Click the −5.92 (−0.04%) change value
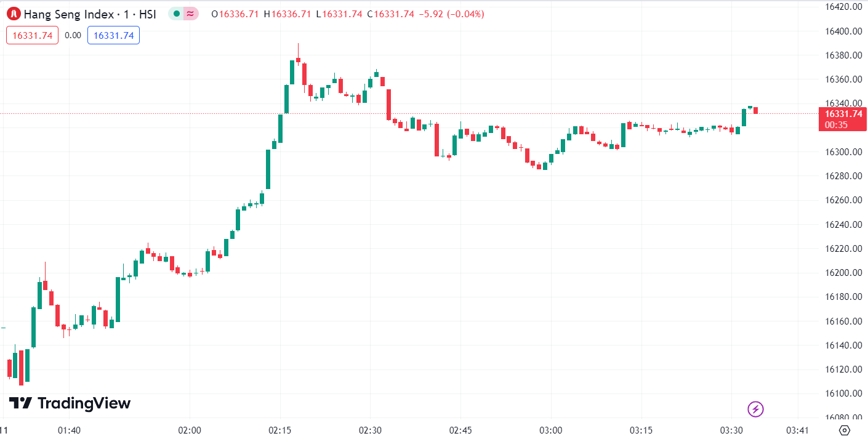This screenshot has width=868, height=444. [451, 14]
